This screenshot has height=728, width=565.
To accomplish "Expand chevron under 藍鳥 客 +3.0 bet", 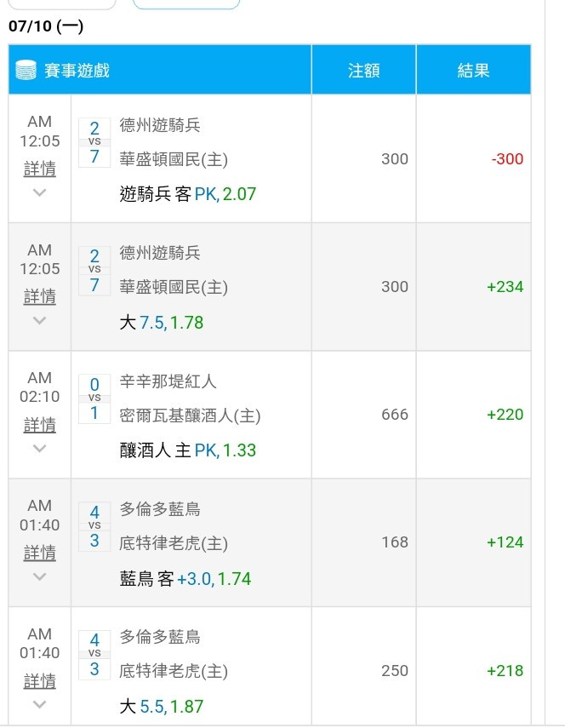I will [39, 576].
